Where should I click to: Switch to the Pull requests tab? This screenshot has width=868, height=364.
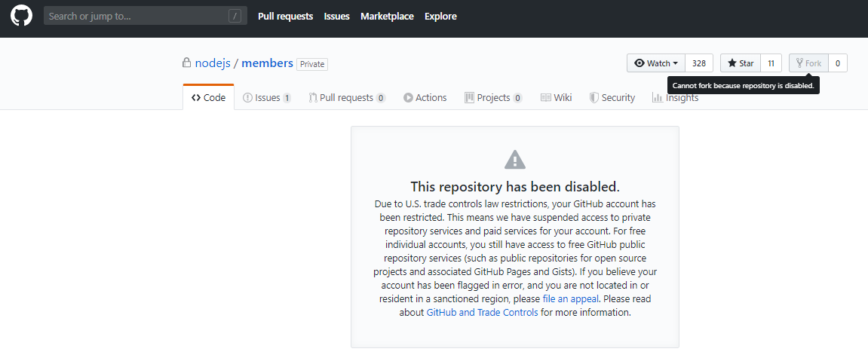(x=347, y=97)
